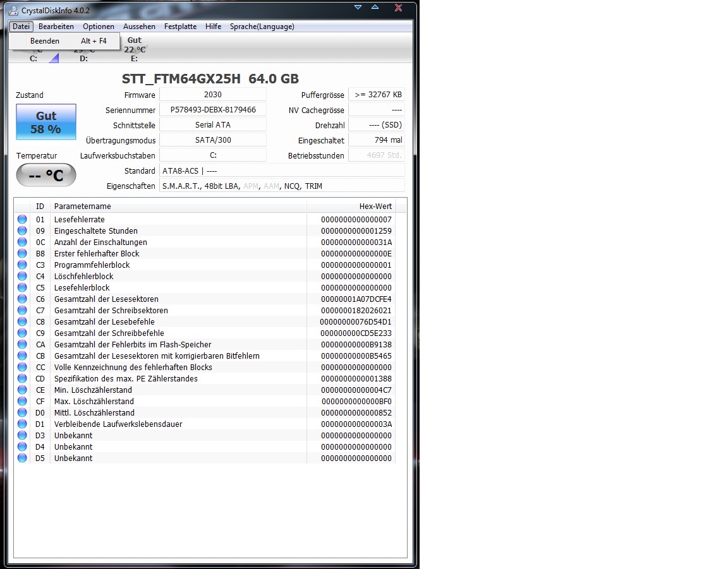Click status circle for Volle Kennzeichnung row
Image resolution: width=728 pixels, height=569 pixels.
coord(22,367)
